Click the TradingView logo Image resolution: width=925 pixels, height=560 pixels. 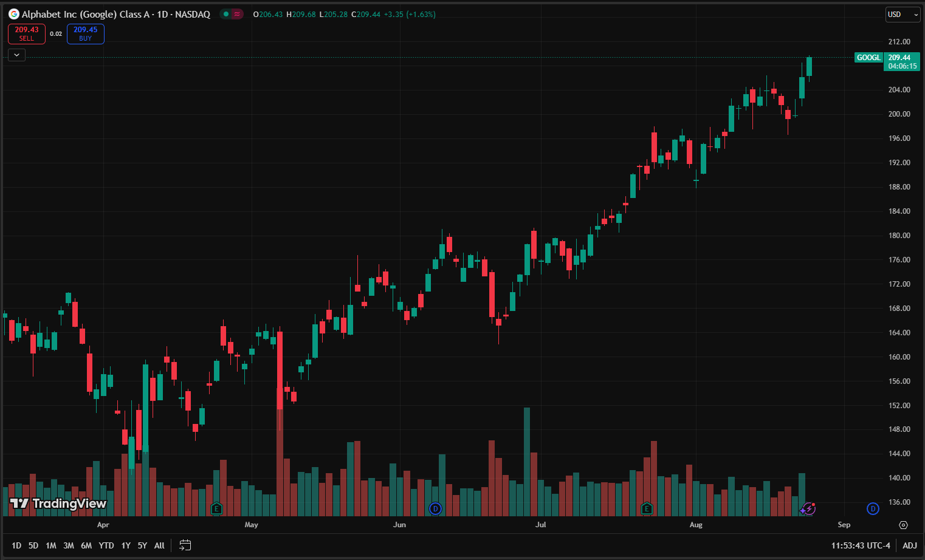(x=58, y=504)
